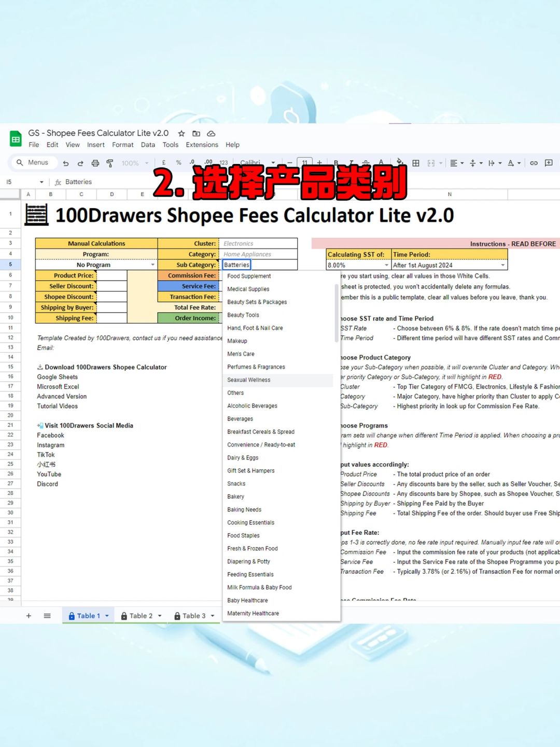The height and width of the screenshot is (747, 560).
Task: Increase font size with plus
Action: pos(319,162)
